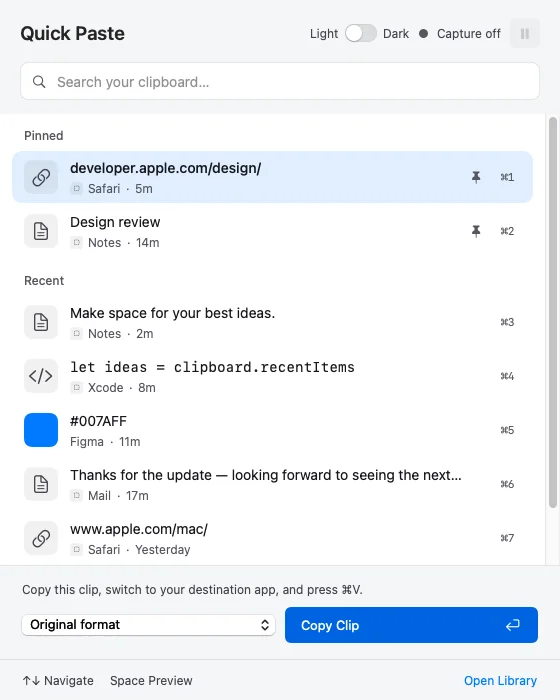
Task: Click the return arrow icon in Copy Clip
Action: [513, 625]
